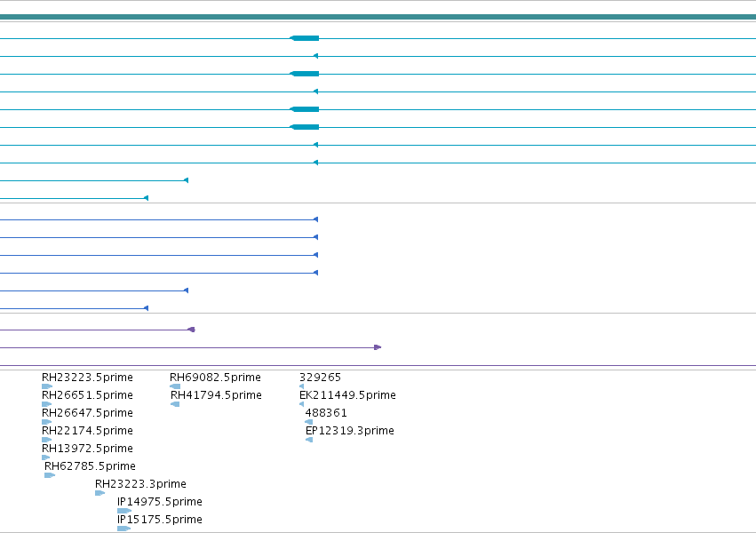Select the right-pointing purple arrowhead
This screenshot has width=756, height=533.
coord(378,347)
